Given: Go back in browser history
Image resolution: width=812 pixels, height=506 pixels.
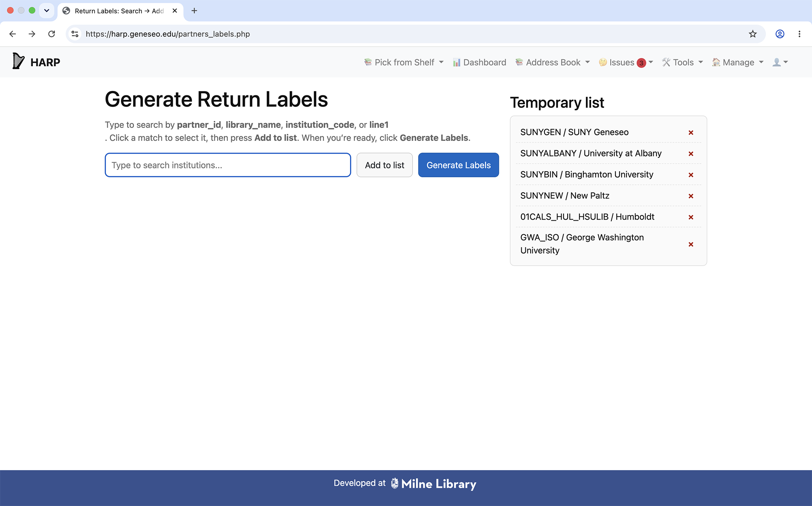Looking at the screenshot, I should [x=13, y=34].
